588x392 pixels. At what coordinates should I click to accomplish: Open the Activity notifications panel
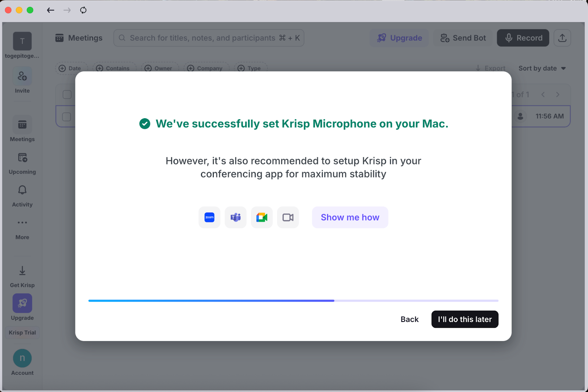pos(22,195)
